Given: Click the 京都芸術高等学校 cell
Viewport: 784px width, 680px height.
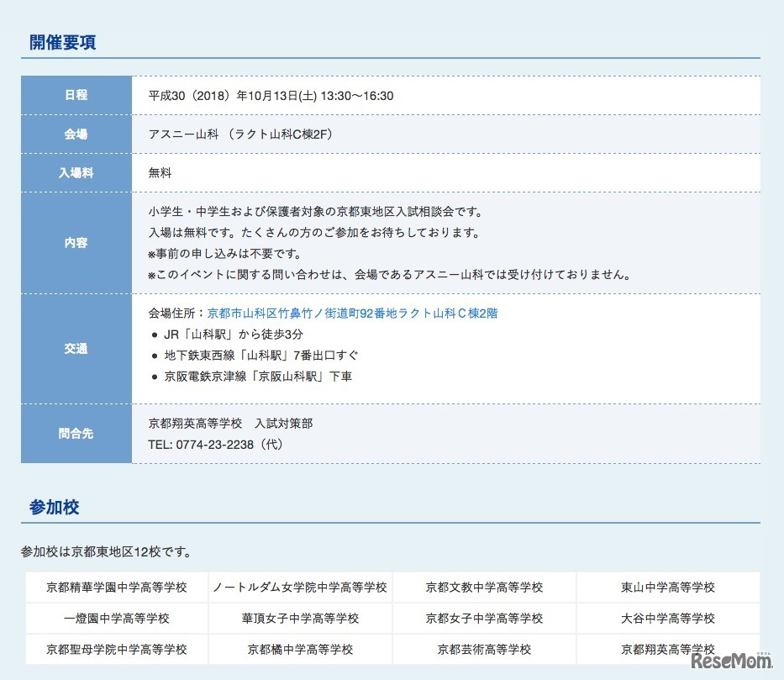Looking at the screenshot, I should tap(484, 649).
